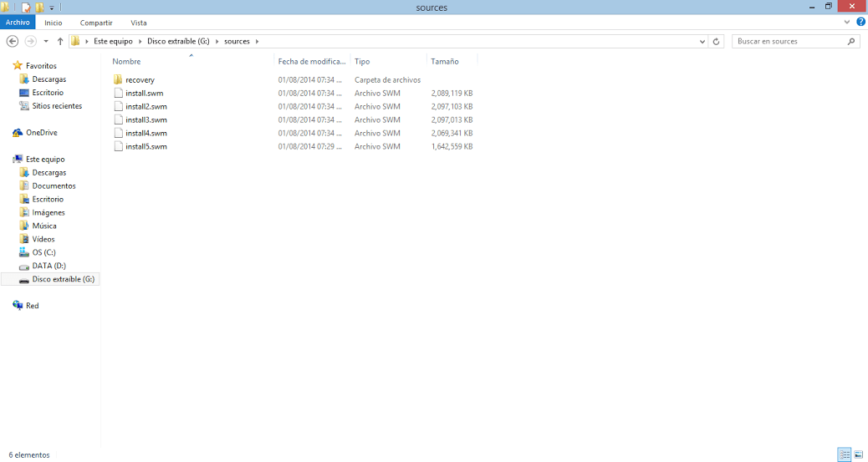Click the sources breadcrumb segment
The height and width of the screenshot is (462, 868).
coord(237,42)
